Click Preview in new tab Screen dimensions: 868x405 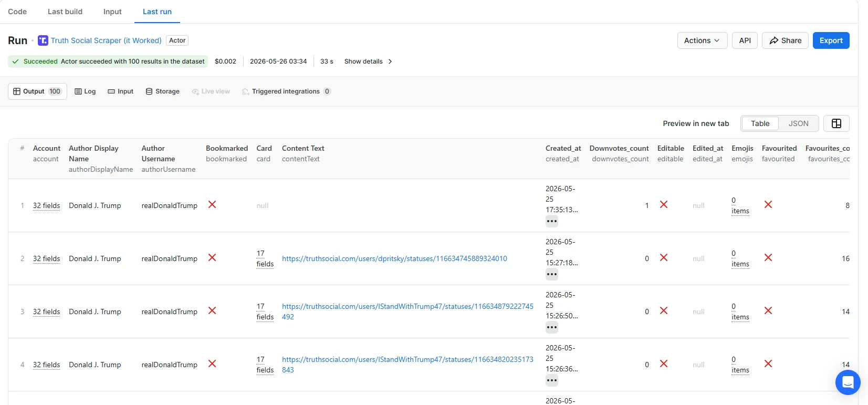click(x=696, y=123)
